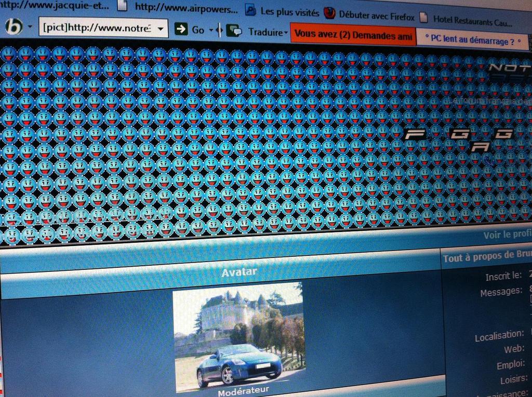Open the dropdown arrow next to Go
This screenshot has height=397, width=532.
pos(211,30)
